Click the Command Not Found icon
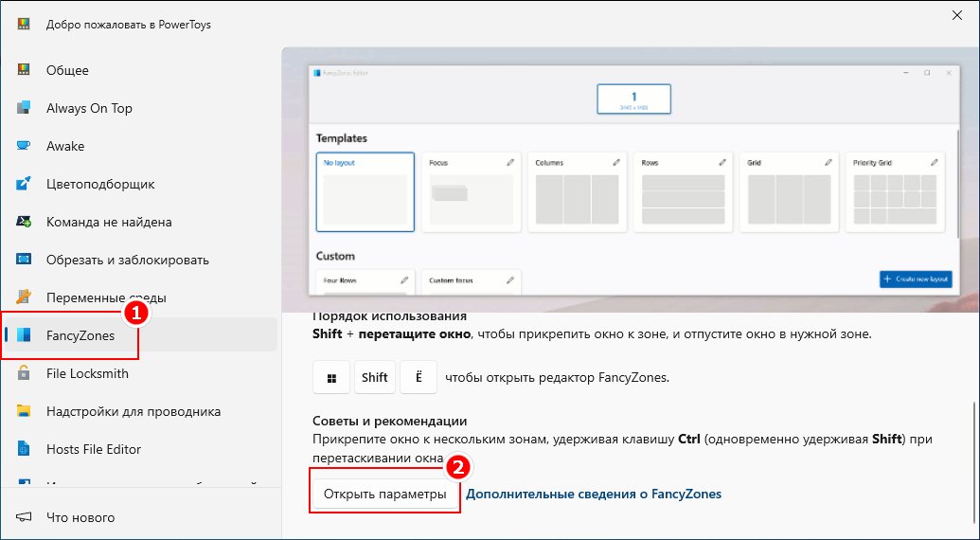This screenshot has width=980, height=540. (x=24, y=222)
